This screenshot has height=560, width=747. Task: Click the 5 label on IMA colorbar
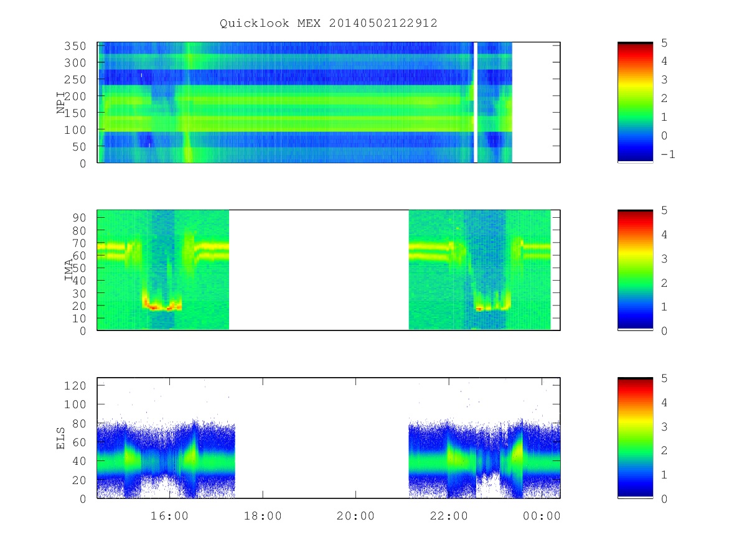tap(664, 210)
